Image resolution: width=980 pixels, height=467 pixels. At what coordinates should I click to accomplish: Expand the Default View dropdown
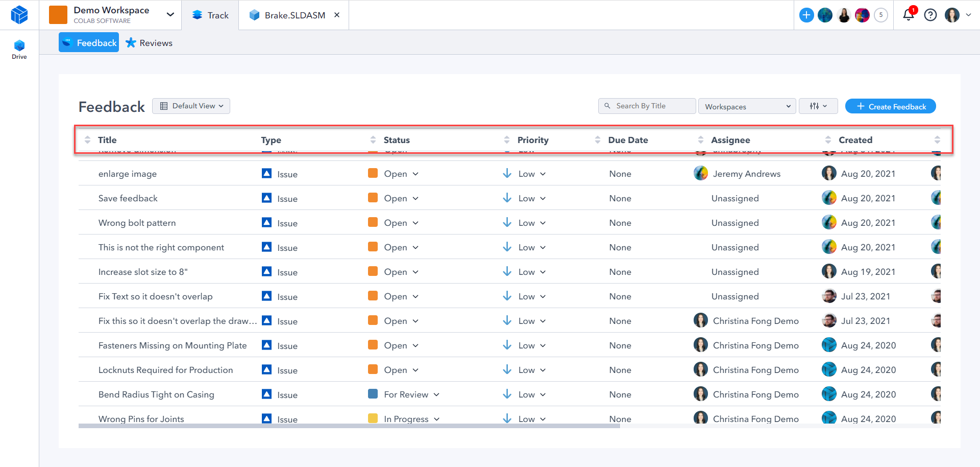tap(191, 106)
